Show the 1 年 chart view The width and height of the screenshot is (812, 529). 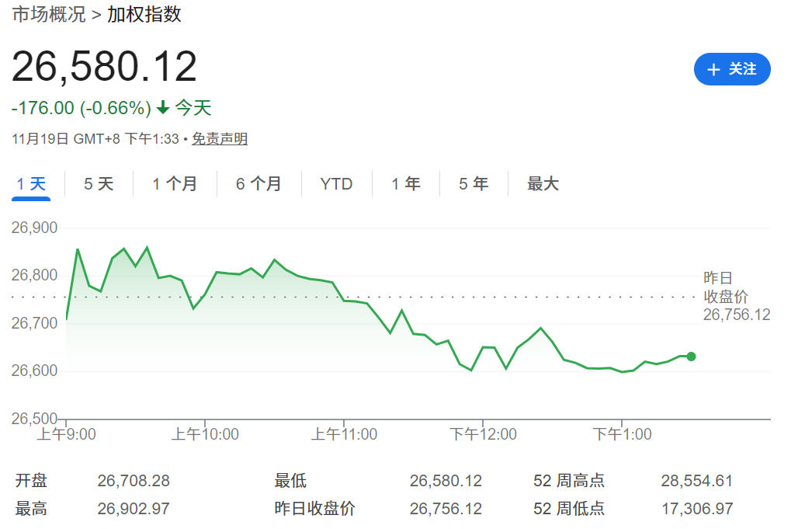pos(405,184)
